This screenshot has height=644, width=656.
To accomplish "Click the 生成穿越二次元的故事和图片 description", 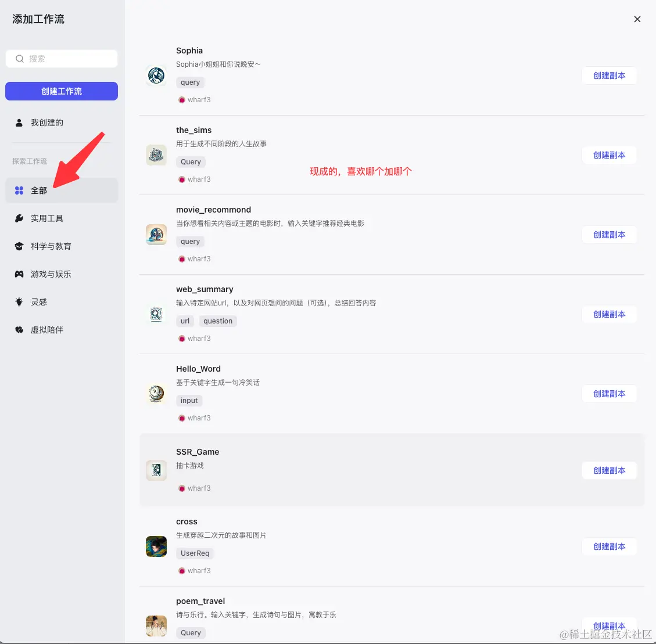I will (221, 535).
